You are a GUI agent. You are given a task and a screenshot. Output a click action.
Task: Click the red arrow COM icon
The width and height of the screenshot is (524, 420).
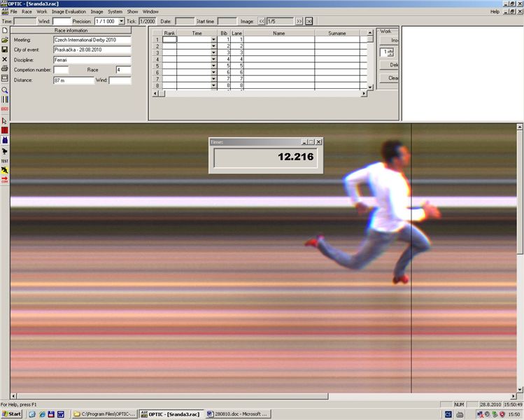click(x=5, y=180)
